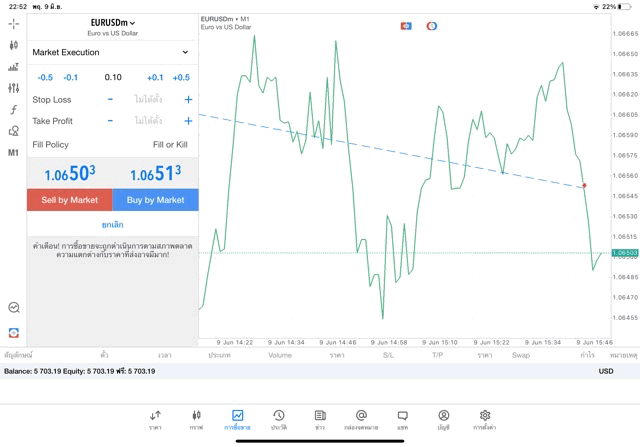Click the Buy by Market button
This screenshot has height=447, width=640.
(x=156, y=200)
